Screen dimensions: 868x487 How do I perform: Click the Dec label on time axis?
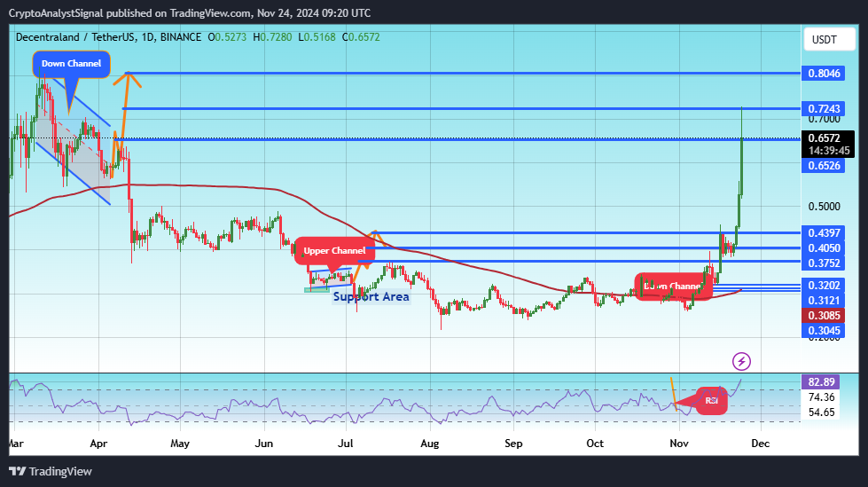[x=761, y=444]
